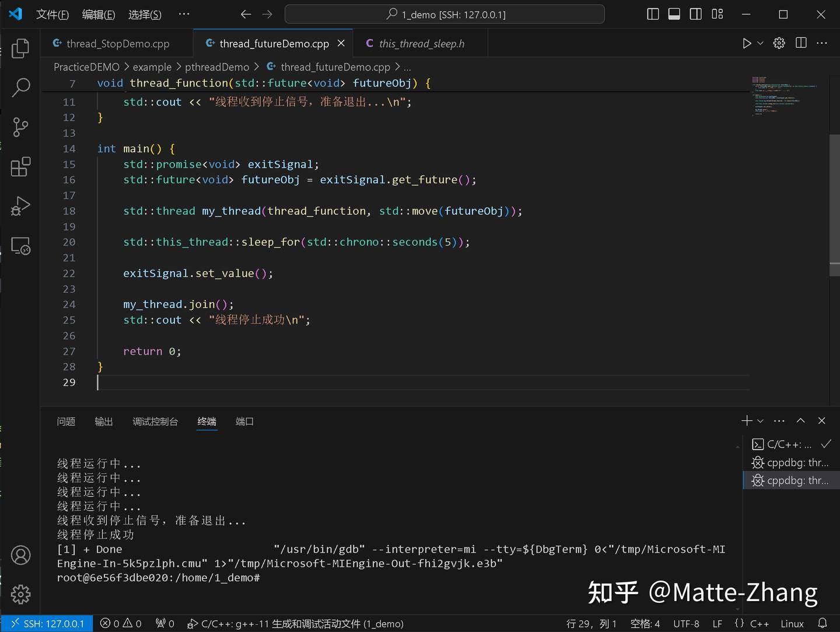Click the 1_demo command center search bar
The height and width of the screenshot is (632, 840).
(x=444, y=14)
